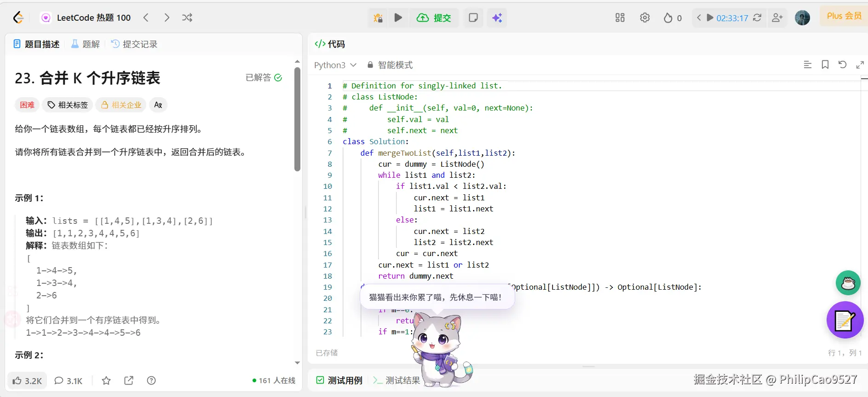The width and height of the screenshot is (868, 397).
Task: Reset code with the undo arrow icon
Action: click(x=842, y=64)
